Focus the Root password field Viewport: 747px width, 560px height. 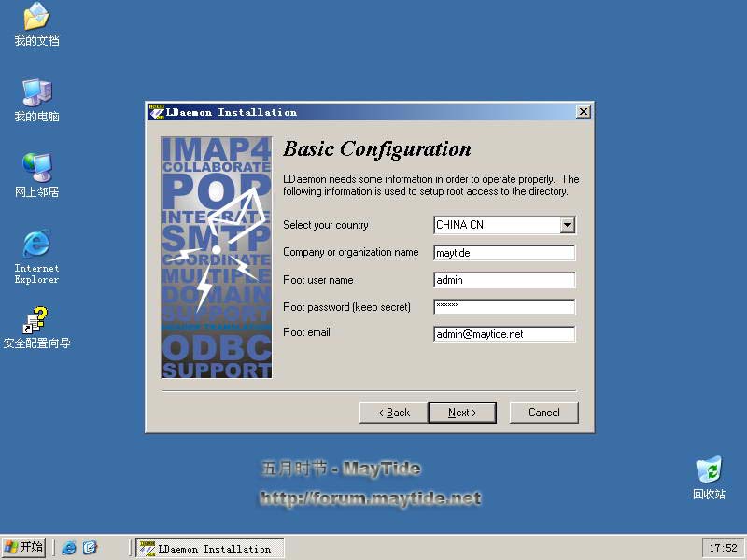click(x=504, y=307)
